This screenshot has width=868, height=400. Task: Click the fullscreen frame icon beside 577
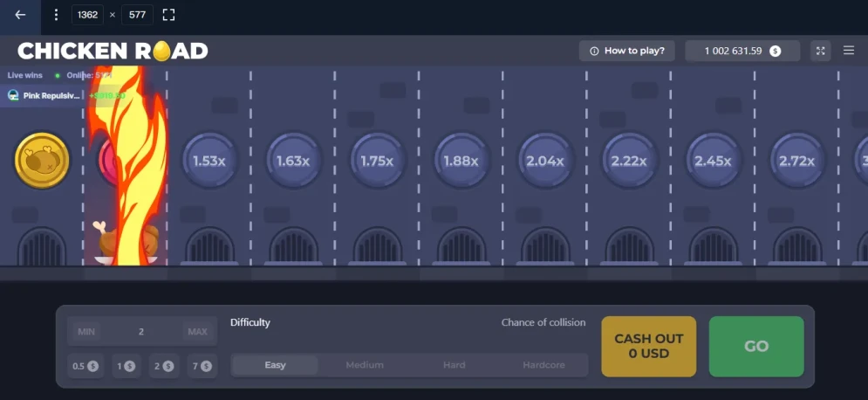click(169, 15)
